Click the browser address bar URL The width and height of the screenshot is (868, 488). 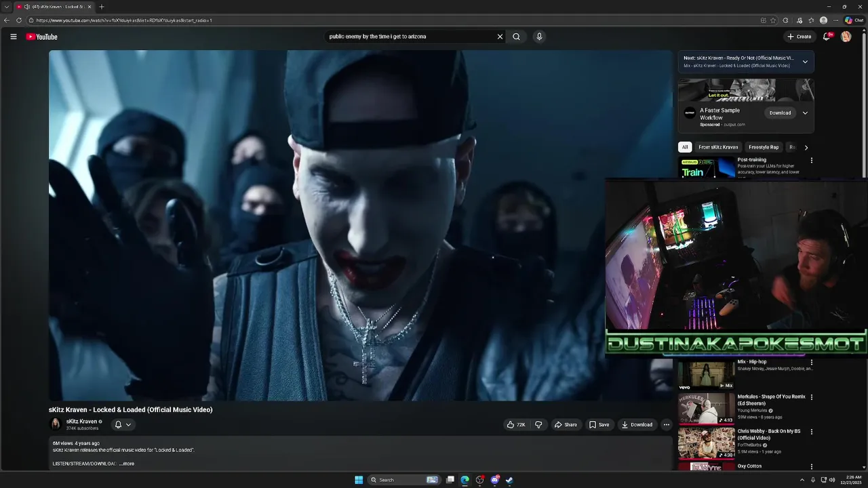tap(125, 20)
